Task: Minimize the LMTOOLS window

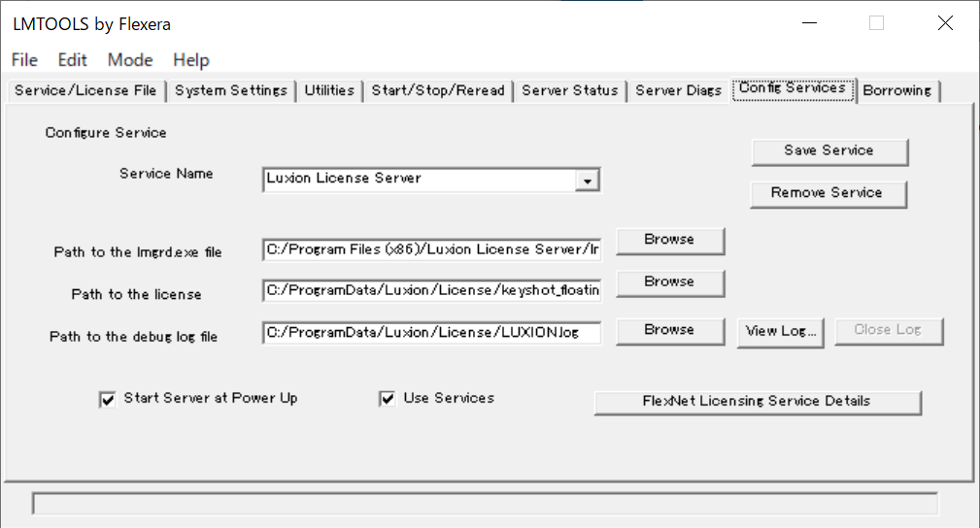Action: (x=809, y=23)
